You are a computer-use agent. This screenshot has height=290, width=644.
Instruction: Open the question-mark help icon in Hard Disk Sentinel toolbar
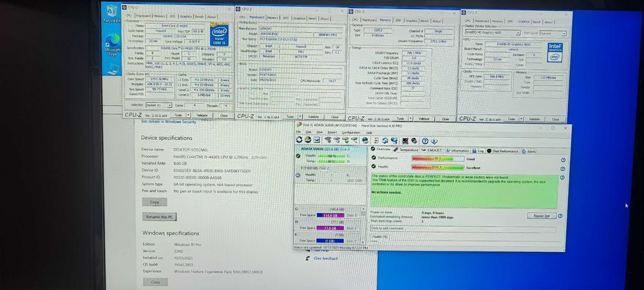[425, 141]
